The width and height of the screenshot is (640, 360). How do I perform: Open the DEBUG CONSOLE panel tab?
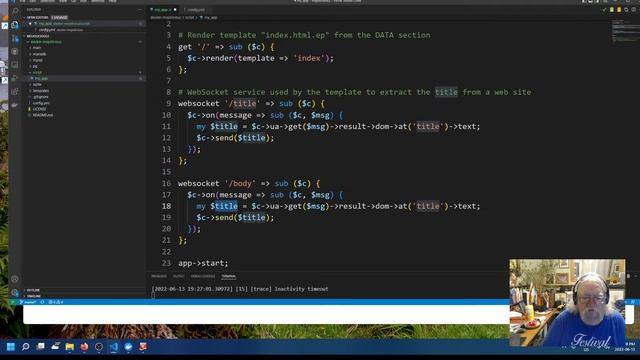click(203, 276)
